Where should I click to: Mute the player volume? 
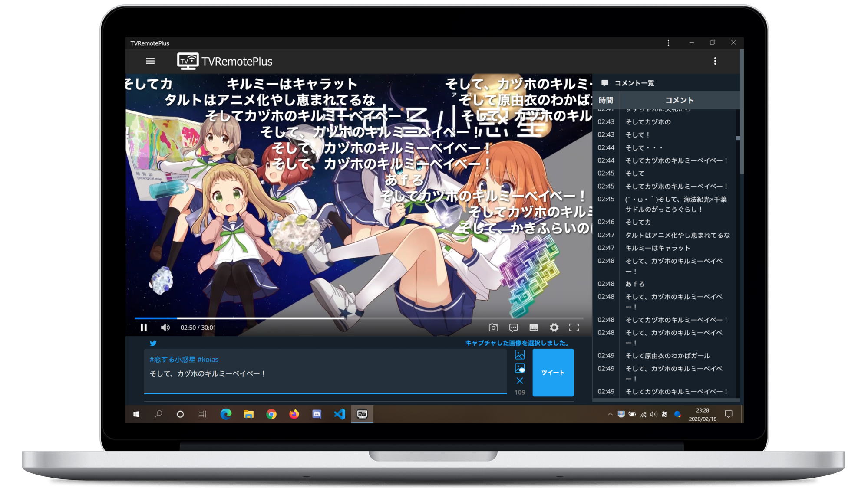coord(165,328)
